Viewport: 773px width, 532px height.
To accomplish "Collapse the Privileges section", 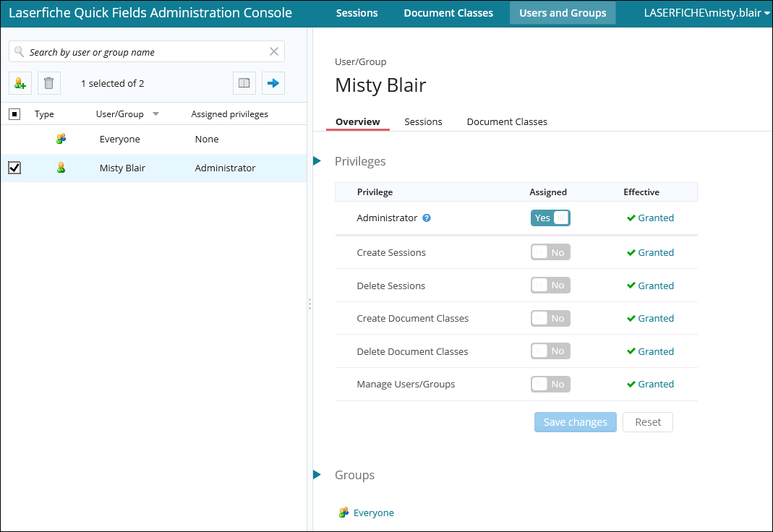I will (317, 161).
